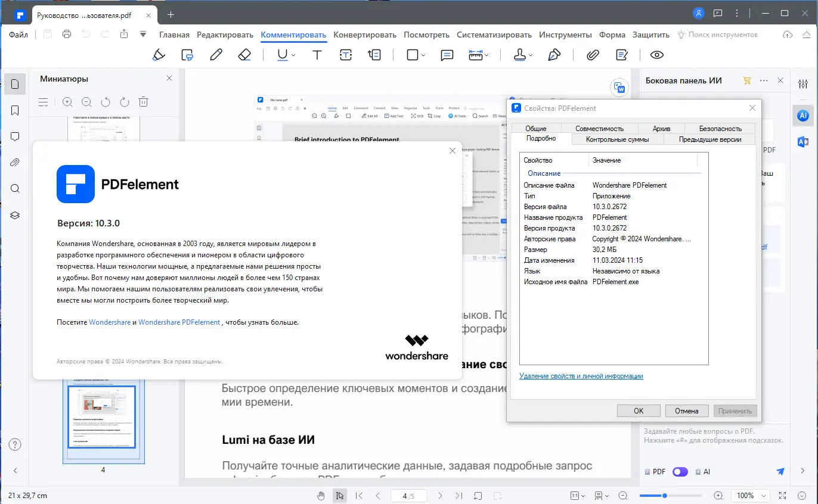This screenshot has height=504, width=818.
Task: Toggle hide comments eye icon
Action: (656, 55)
